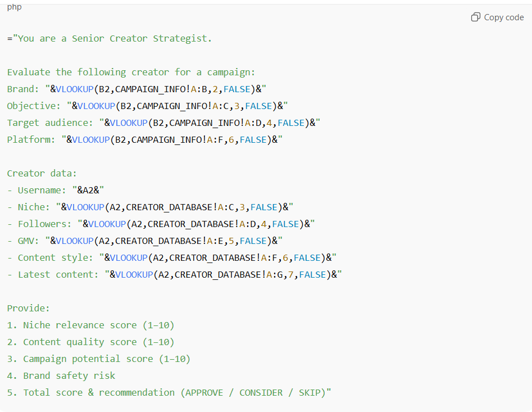
Task: Click the 'Provide:' heading text
Action: click(29, 309)
